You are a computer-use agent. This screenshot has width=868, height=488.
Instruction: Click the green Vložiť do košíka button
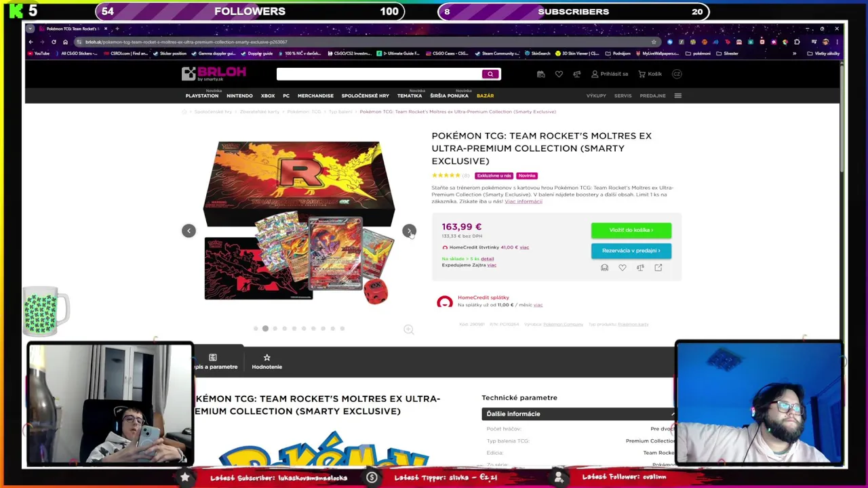(x=631, y=230)
